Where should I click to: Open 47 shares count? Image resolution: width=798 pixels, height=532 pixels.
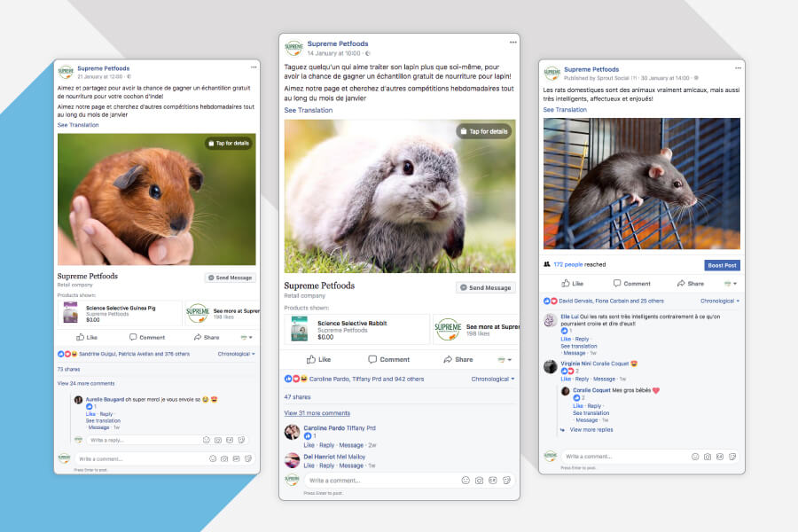[297, 396]
